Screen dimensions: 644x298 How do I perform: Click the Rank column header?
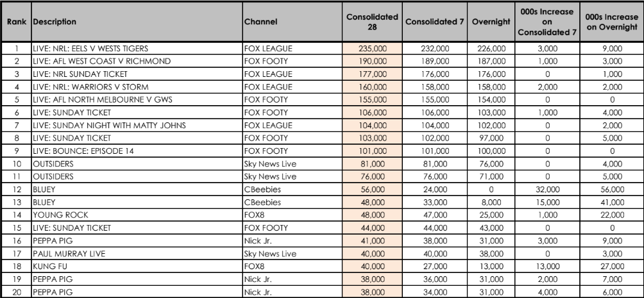tap(17, 22)
